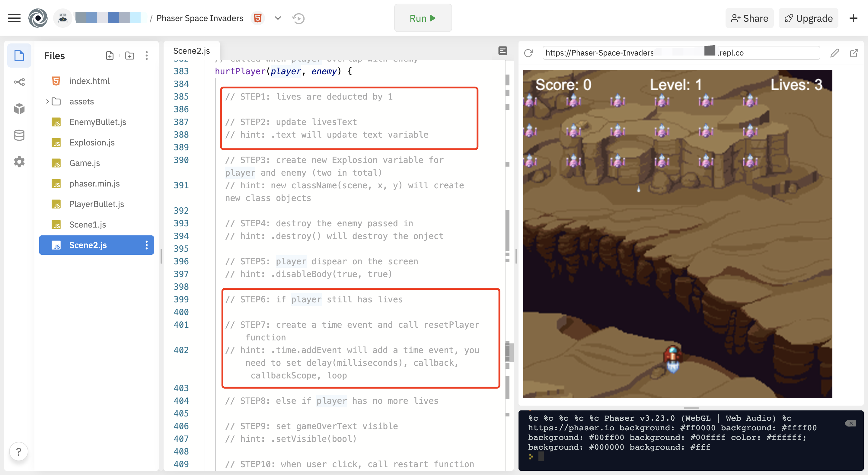Open the hamburger main menu

tap(14, 18)
